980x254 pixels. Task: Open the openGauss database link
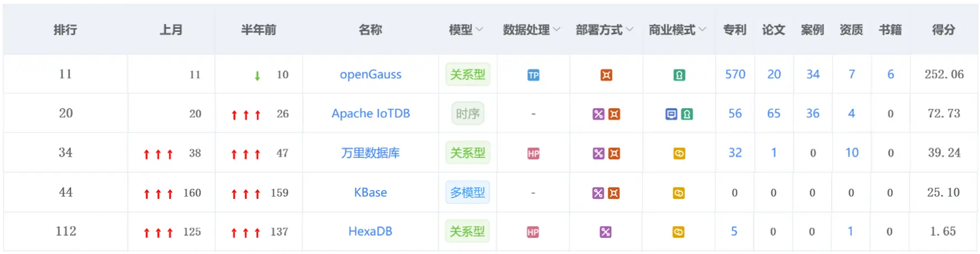point(370,75)
